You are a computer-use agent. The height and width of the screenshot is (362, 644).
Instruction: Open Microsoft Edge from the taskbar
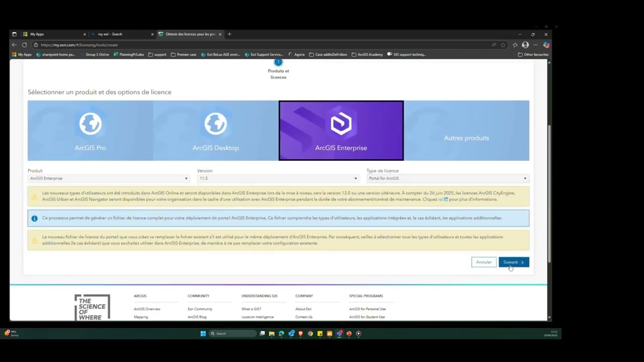tap(281, 333)
